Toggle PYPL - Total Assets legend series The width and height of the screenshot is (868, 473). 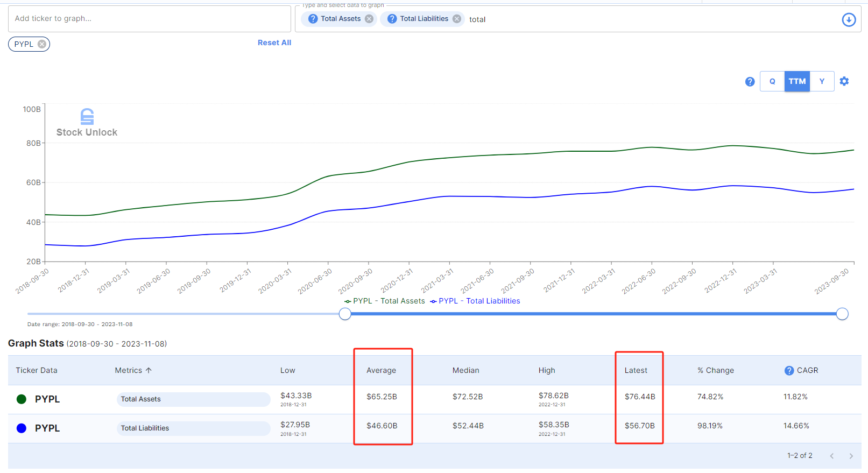(x=385, y=301)
